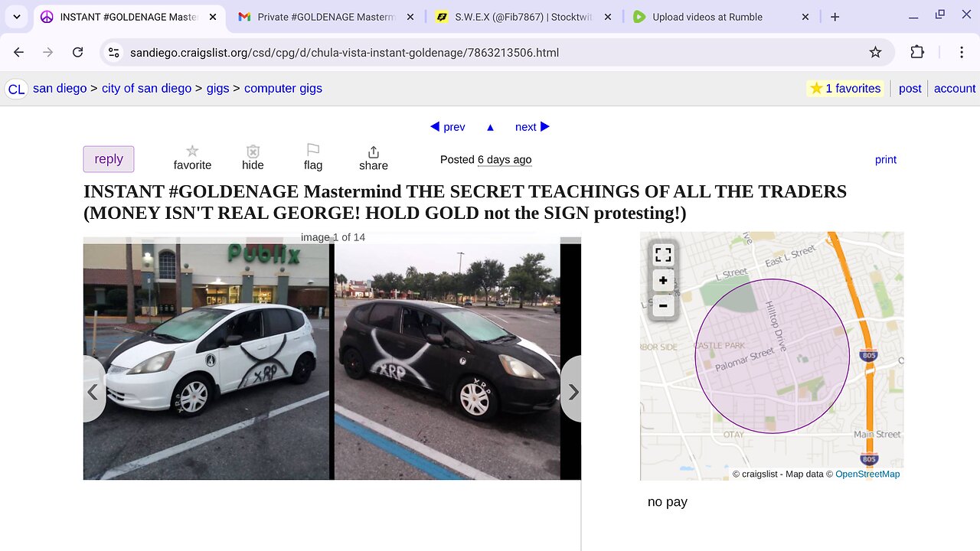This screenshot has height=551, width=980.
Task: Click the reply button
Action: (x=109, y=159)
